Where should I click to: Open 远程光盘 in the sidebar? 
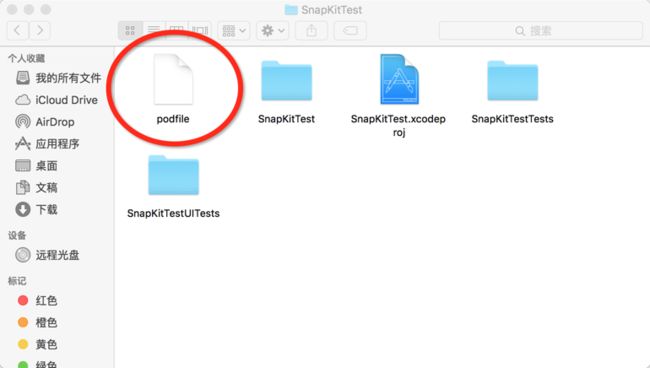tap(47, 255)
